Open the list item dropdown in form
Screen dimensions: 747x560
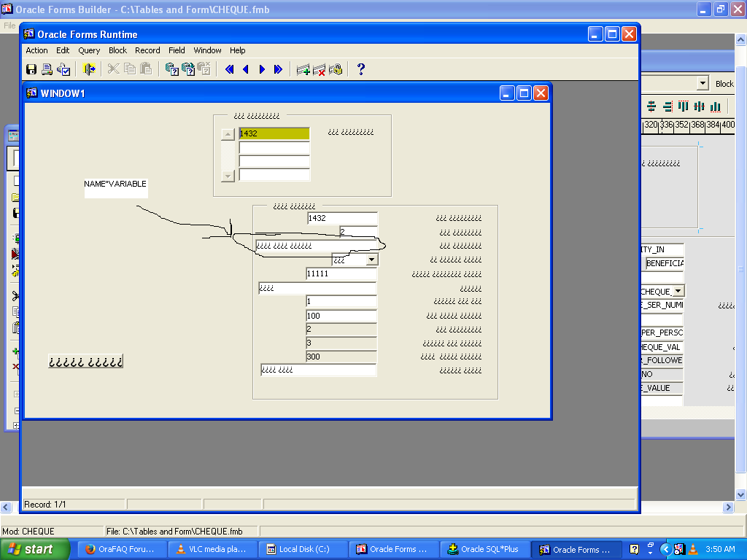pyautogui.click(x=371, y=260)
